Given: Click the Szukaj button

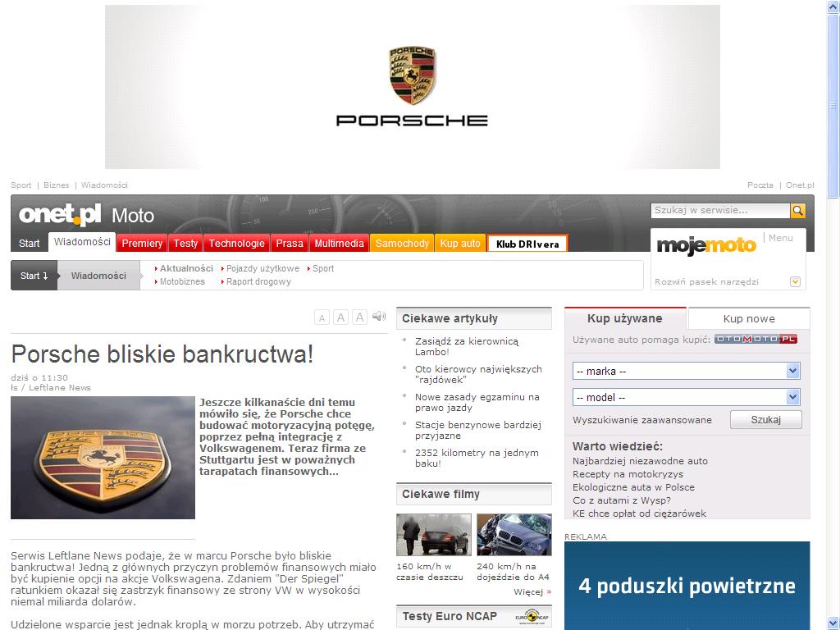Looking at the screenshot, I should 765,420.
